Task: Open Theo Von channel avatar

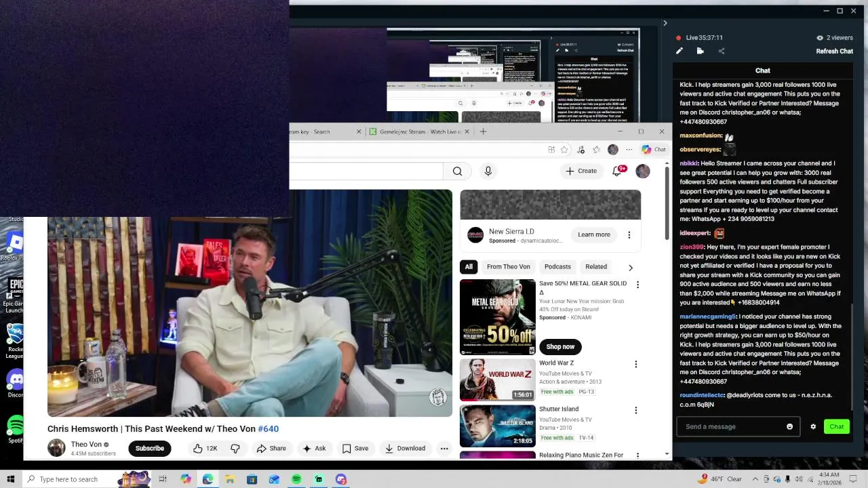Action: 56,448
